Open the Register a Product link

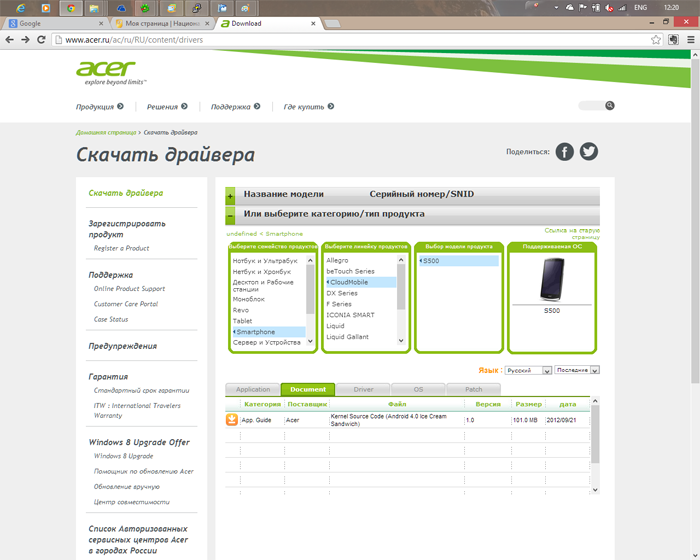tap(121, 248)
